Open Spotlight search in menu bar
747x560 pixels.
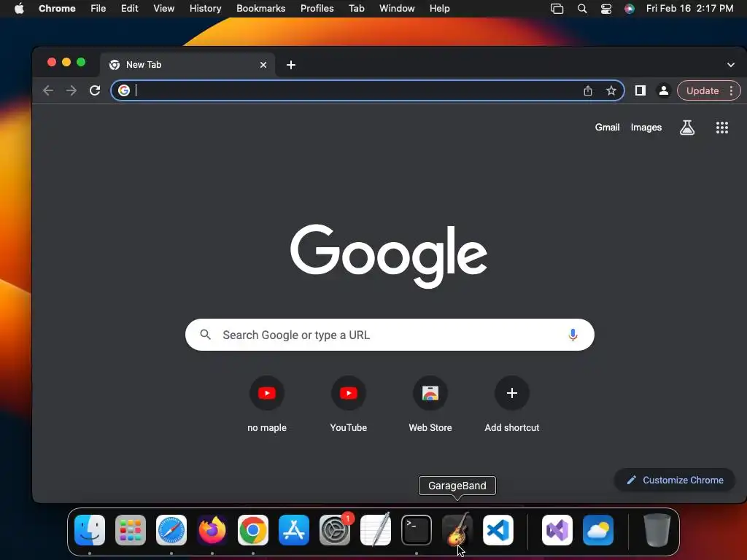[x=582, y=8]
